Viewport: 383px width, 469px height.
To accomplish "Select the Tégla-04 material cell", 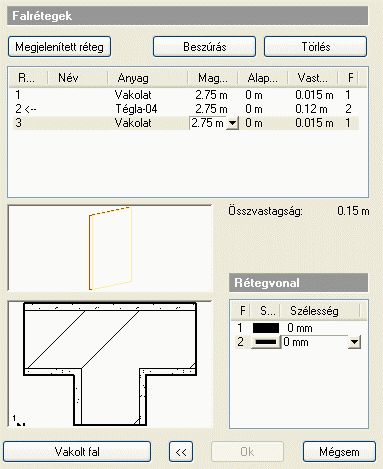I will pyautogui.click(x=136, y=109).
